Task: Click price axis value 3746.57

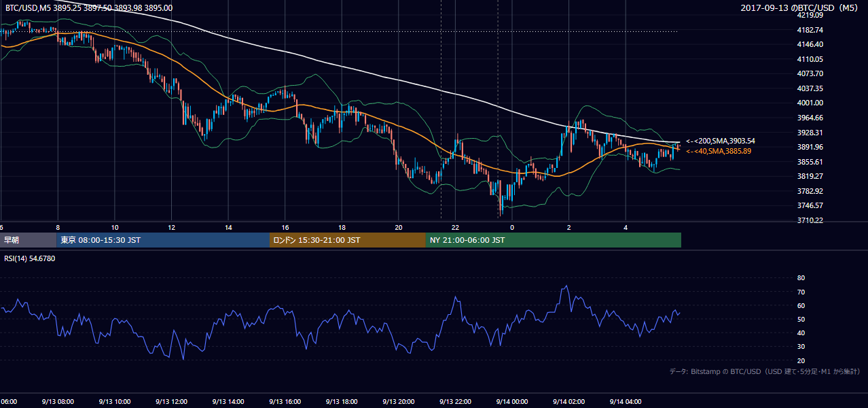Action: (810, 205)
